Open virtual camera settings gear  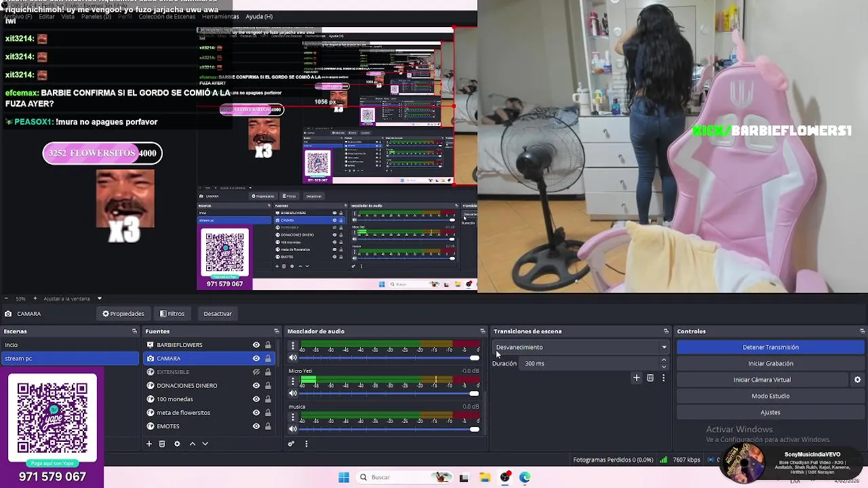click(857, 380)
